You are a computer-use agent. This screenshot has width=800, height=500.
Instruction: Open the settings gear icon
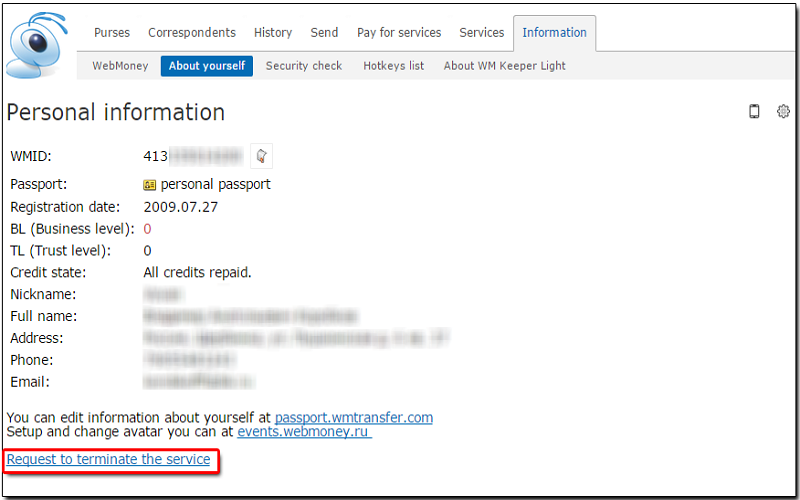coord(783,111)
